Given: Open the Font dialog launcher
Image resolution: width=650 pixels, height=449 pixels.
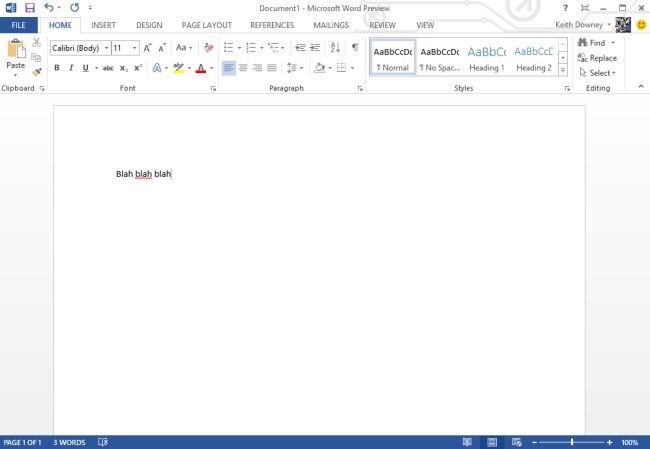Looking at the screenshot, I should [213, 88].
